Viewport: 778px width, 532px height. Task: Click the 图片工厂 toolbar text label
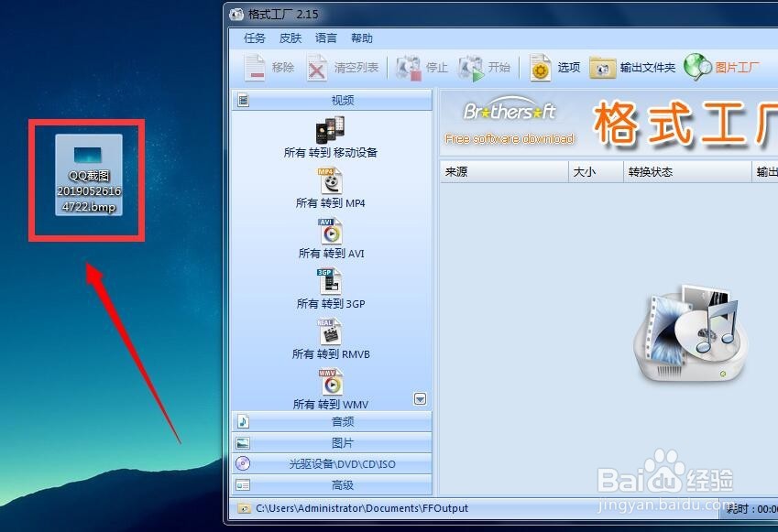point(738,67)
